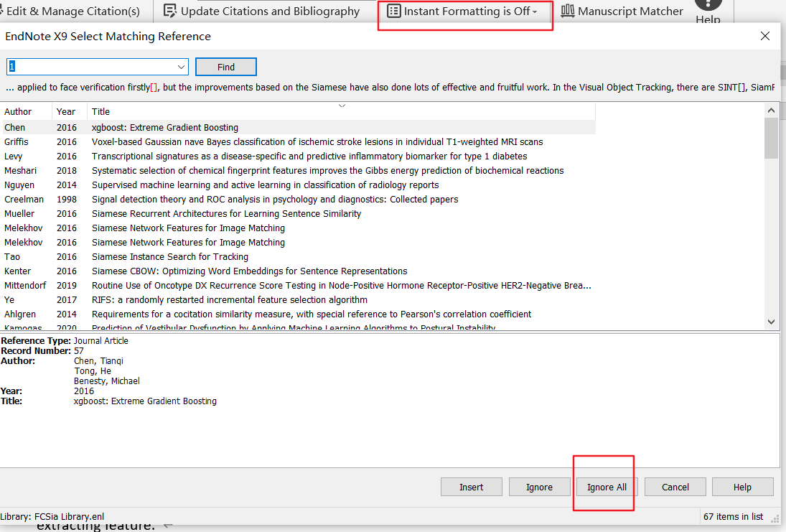This screenshot has height=532, width=786.
Task: Select Mueller Siamese Recurrent Architectures reference
Action: pyautogui.click(x=298, y=214)
